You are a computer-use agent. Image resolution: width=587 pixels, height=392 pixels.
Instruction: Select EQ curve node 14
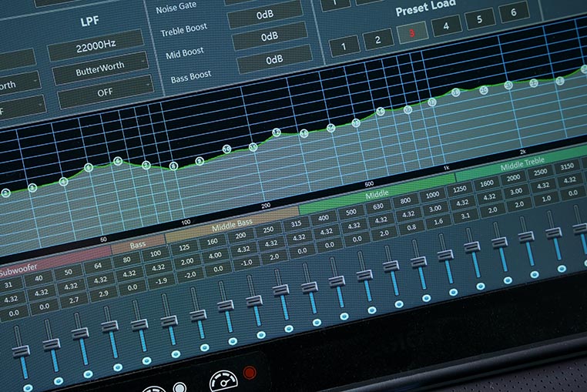pos(331,128)
